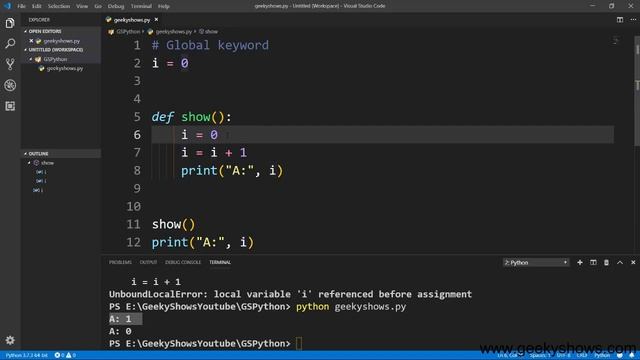
Task: Open the Help menu
Action: click(164, 6)
